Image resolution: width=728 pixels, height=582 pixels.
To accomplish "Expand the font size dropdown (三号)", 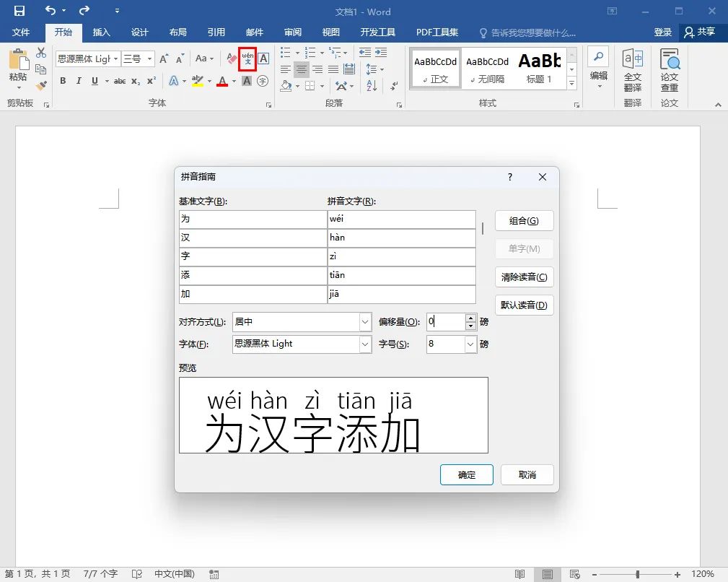I will coord(149,59).
